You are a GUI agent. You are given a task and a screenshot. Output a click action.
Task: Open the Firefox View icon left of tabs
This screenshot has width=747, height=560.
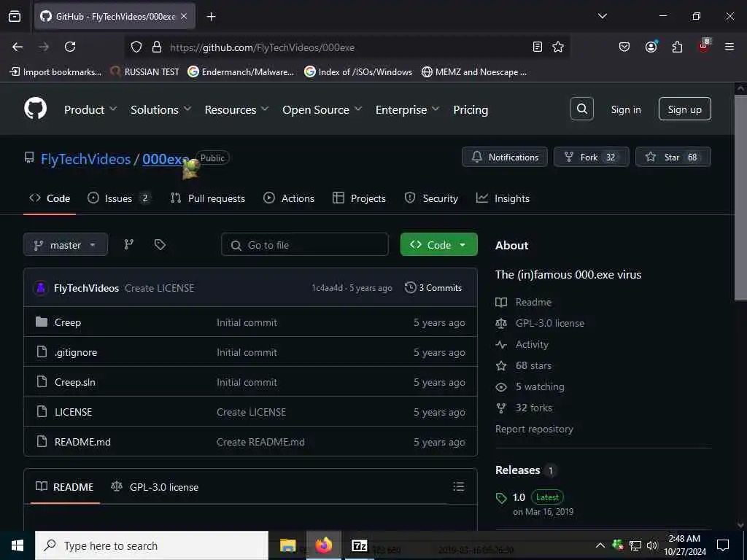pyautogui.click(x=15, y=16)
